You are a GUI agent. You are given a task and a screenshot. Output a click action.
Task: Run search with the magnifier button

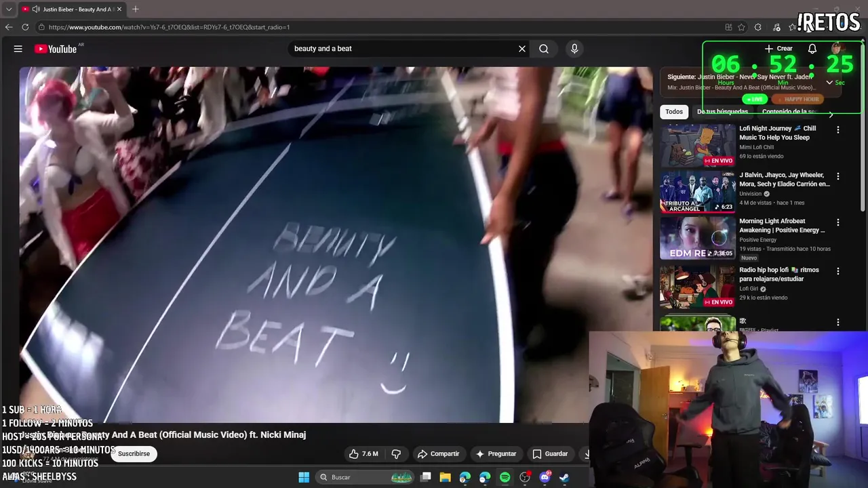tap(544, 49)
